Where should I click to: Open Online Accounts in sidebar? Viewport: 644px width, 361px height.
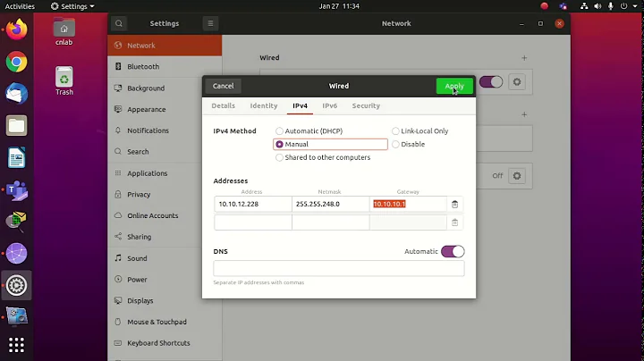click(165, 215)
